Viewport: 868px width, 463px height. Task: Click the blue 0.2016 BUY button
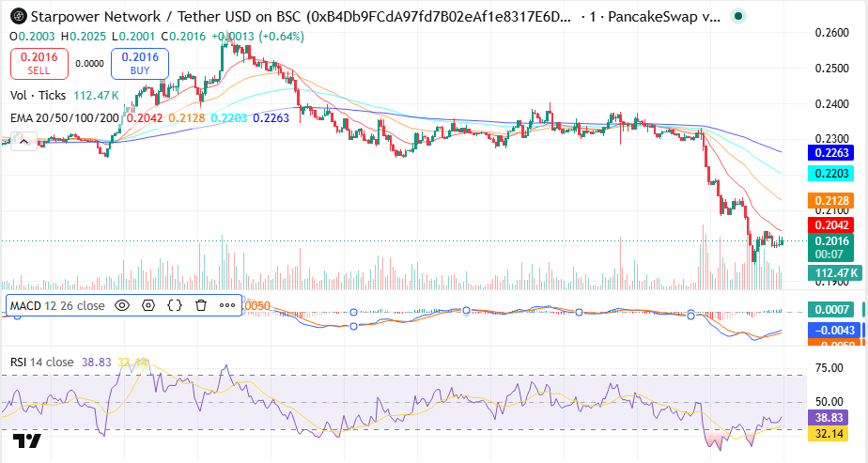[140, 64]
